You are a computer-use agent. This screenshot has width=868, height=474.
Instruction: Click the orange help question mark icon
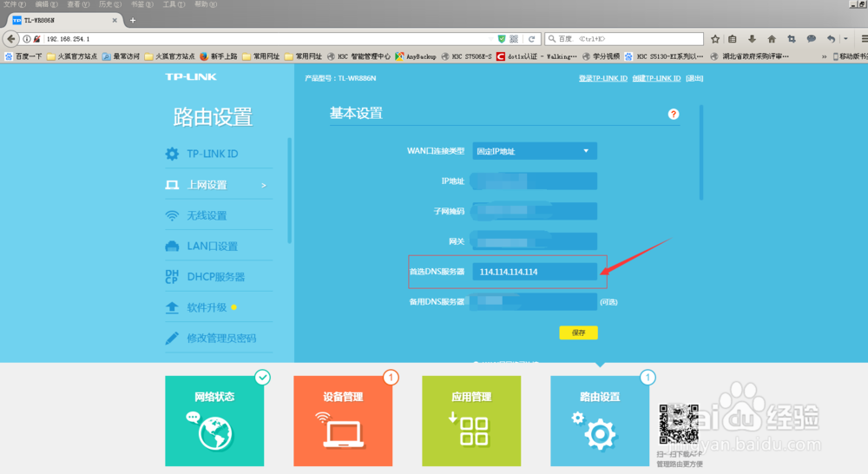coord(674,114)
